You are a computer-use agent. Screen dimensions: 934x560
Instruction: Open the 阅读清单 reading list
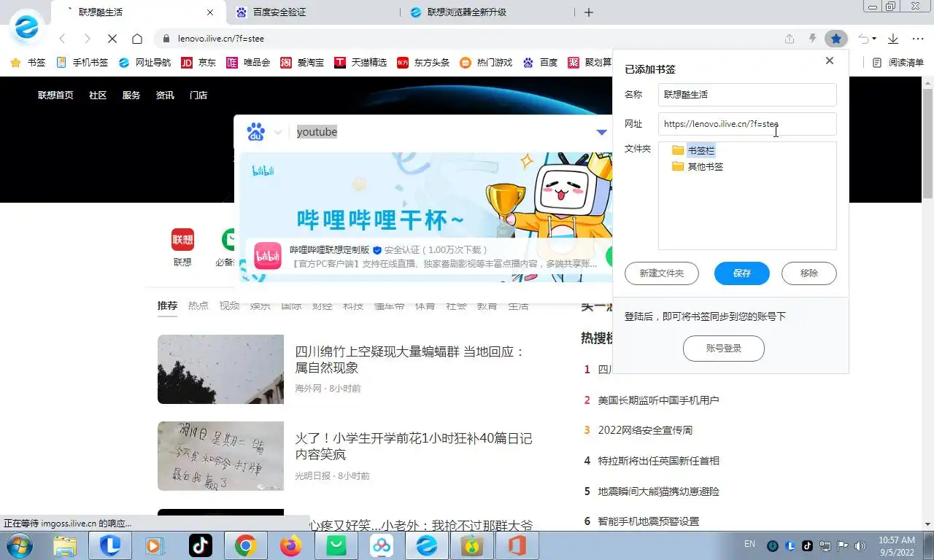pos(898,63)
